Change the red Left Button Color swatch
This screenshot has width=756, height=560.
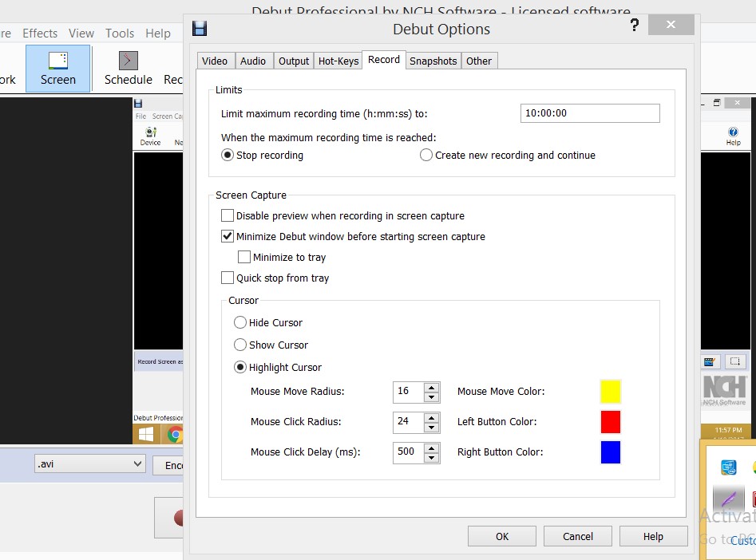(x=611, y=422)
